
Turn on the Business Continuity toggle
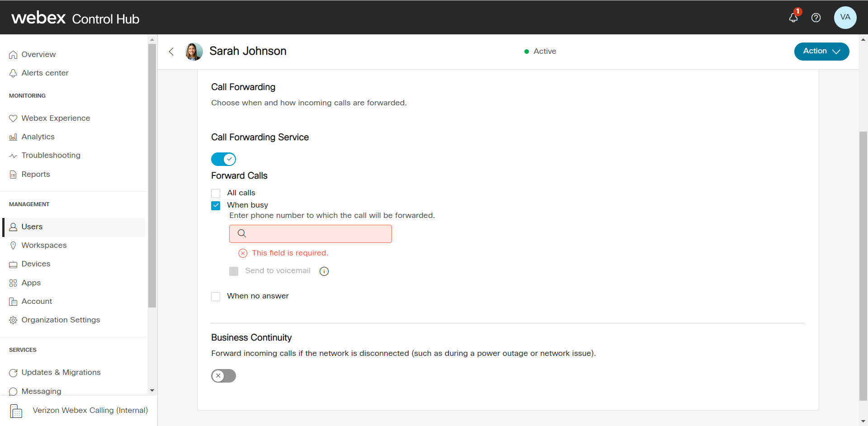coord(223,376)
